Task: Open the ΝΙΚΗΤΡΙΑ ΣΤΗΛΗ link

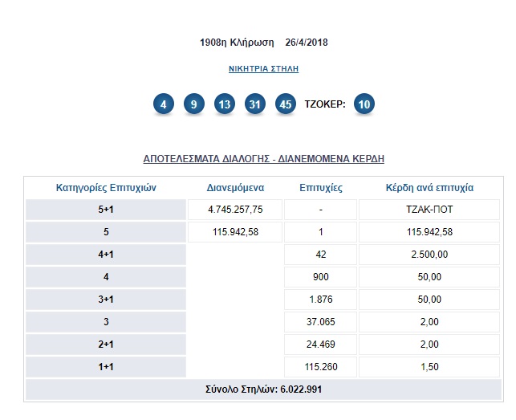Action: coord(263,69)
